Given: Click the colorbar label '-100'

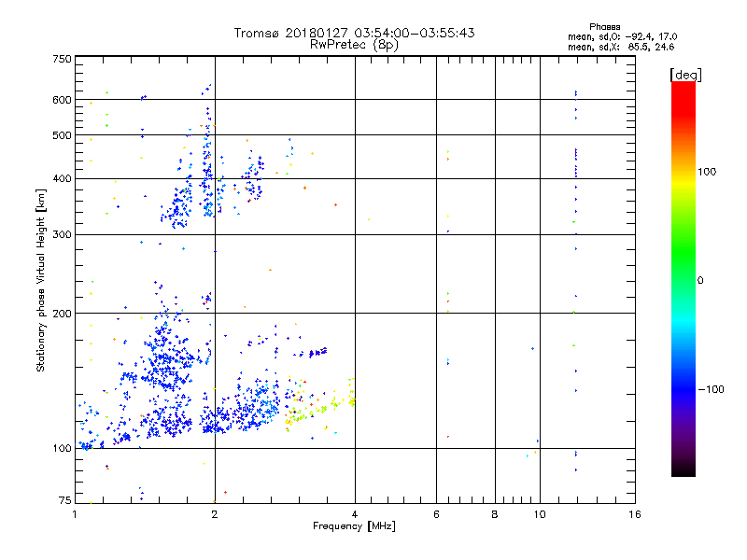Looking at the screenshot, I should coord(711,389).
